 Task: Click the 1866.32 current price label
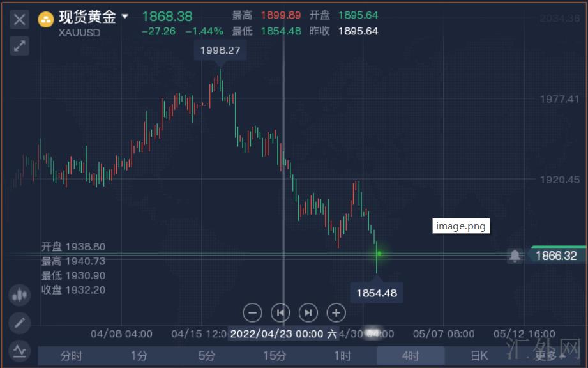click(556, 256)
